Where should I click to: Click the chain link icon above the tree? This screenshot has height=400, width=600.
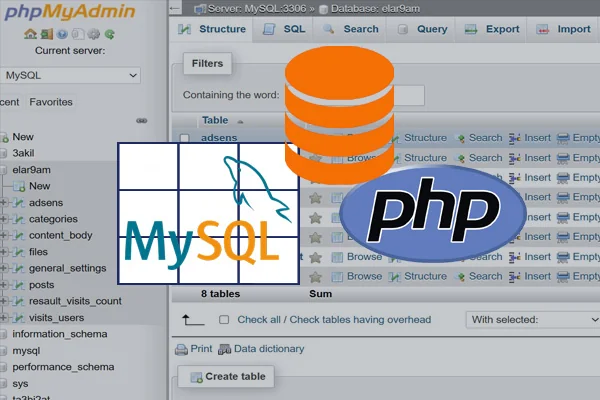coord(142,121)
